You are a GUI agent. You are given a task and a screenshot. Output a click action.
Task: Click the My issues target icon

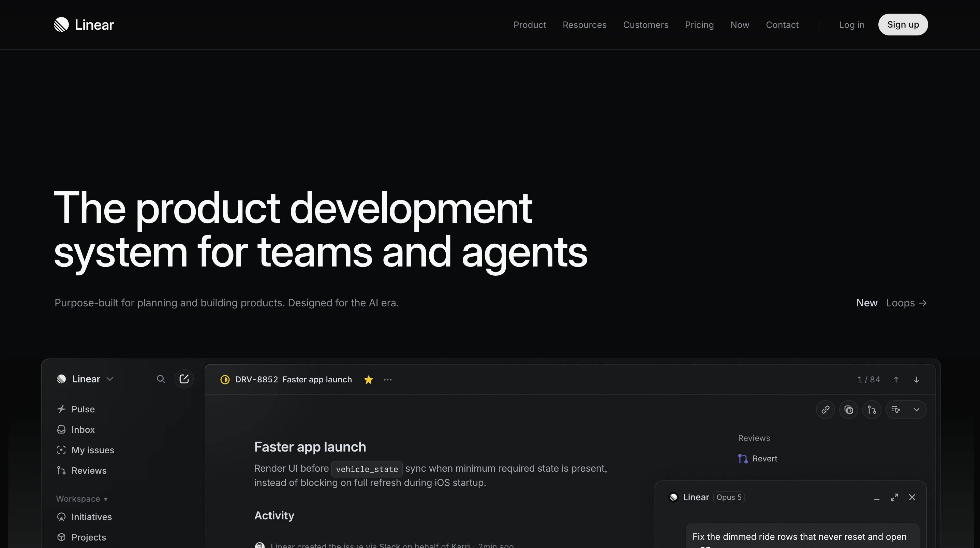(x=61, y=450)
